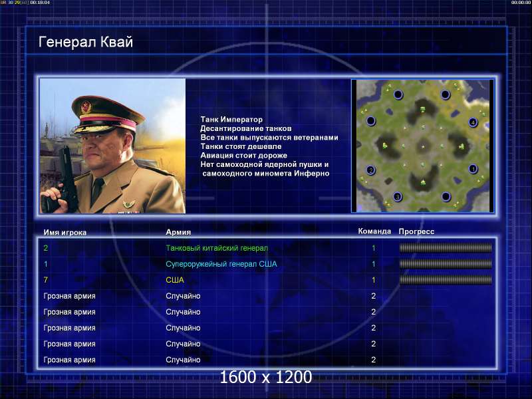532x399 pixels.
Task: Click the line 'Авиация стоит дороже'
Action: coord(243,156)
